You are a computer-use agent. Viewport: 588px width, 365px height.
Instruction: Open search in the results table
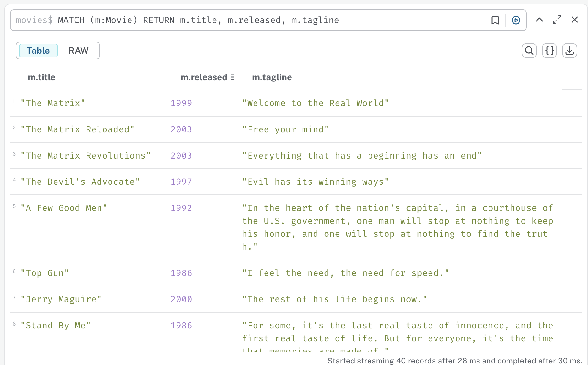tap(529, 51)
